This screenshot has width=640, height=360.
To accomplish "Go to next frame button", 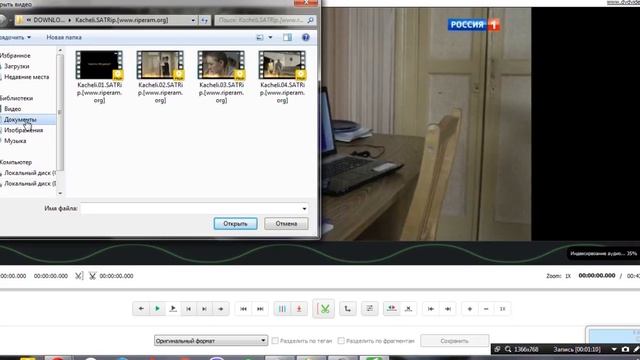I will coord(204,309).
